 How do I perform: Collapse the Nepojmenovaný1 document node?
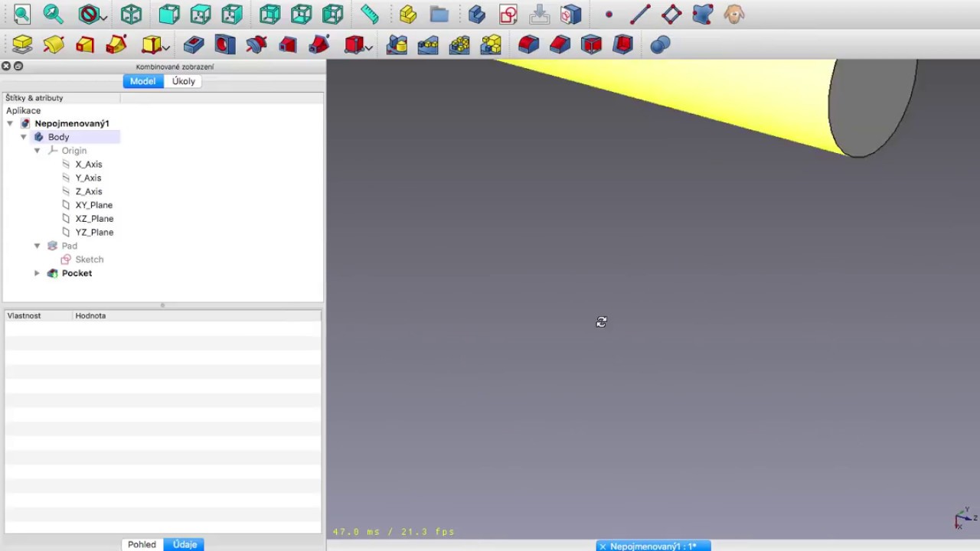(x=10, y=123)
